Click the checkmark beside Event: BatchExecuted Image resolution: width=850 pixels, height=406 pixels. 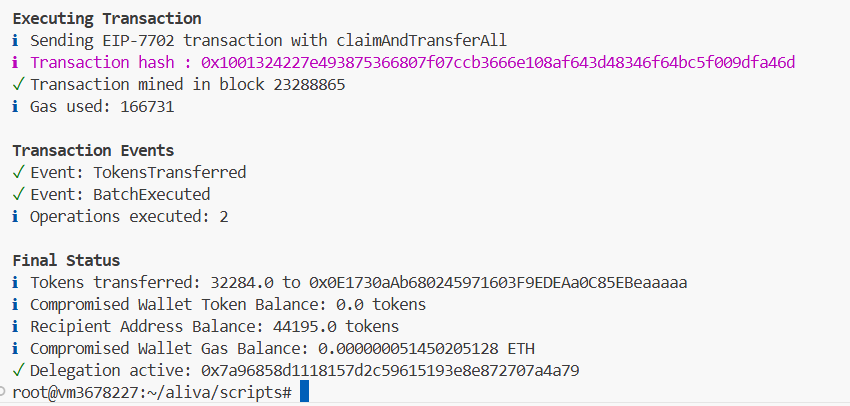point(18,195)
